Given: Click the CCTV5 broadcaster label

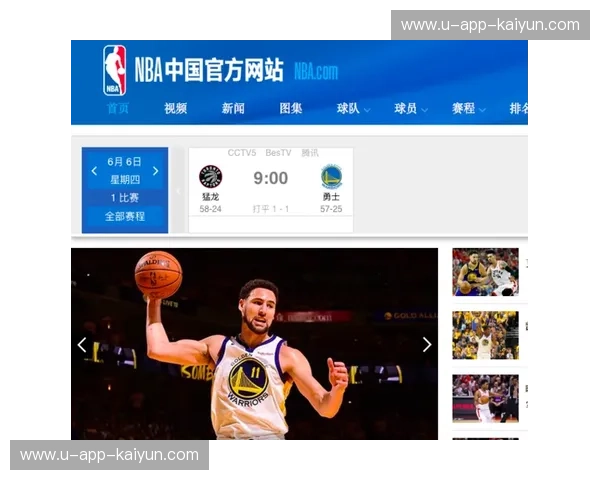Looking at the screenshot, I should pyautogui.click(x=242, y=153).
